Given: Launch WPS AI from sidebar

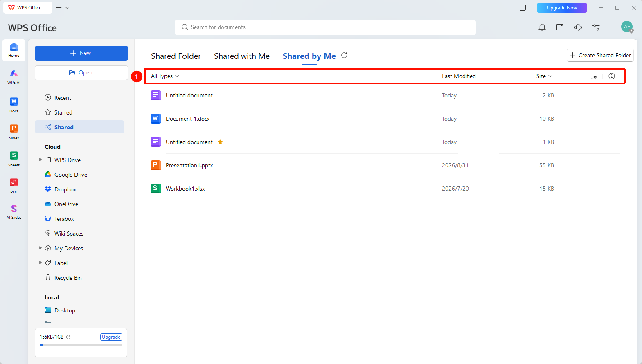Looking at the screenshot, I should (x=14, y=77).
